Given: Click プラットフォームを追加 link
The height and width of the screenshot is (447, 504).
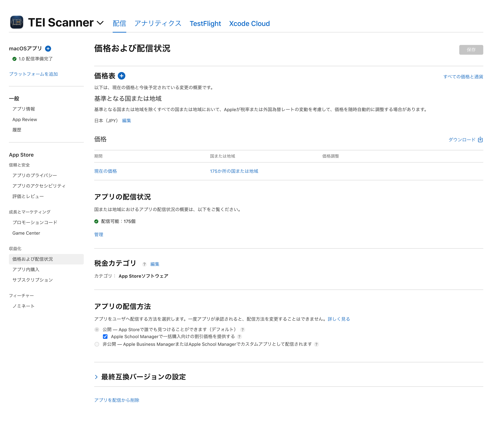Looking at the screenshot, I should [33, 74].
